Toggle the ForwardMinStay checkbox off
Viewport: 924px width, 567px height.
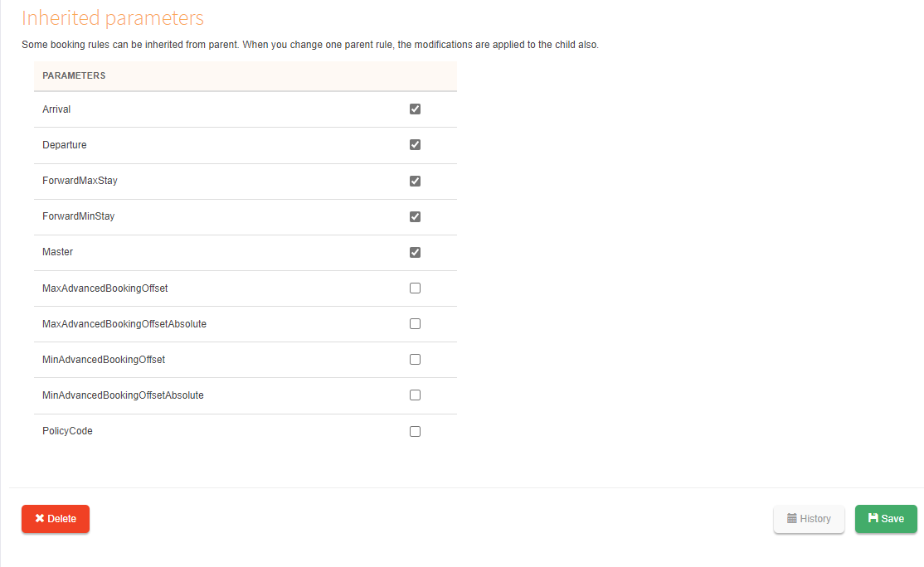point(415,216)
